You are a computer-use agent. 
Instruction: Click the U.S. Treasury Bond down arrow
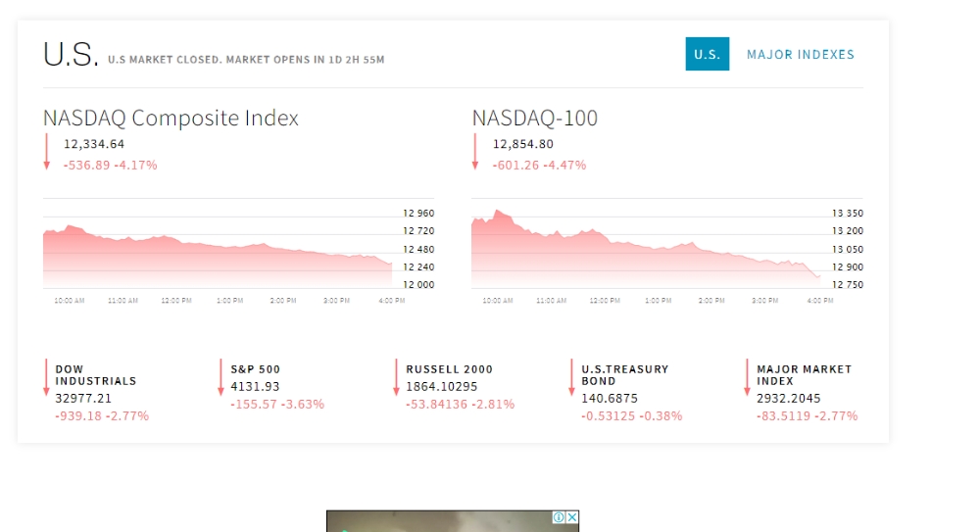(x=571, y=377)
